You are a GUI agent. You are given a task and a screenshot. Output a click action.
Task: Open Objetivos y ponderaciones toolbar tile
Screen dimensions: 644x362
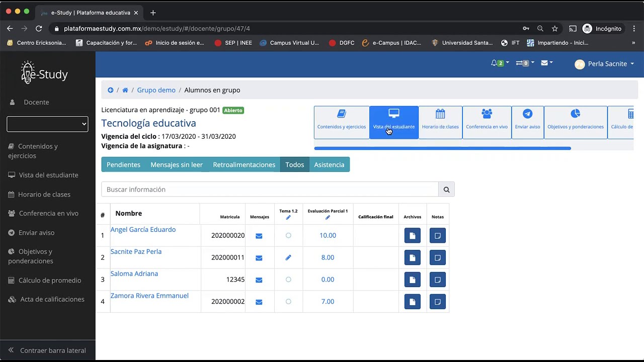(x=576, y=122)
